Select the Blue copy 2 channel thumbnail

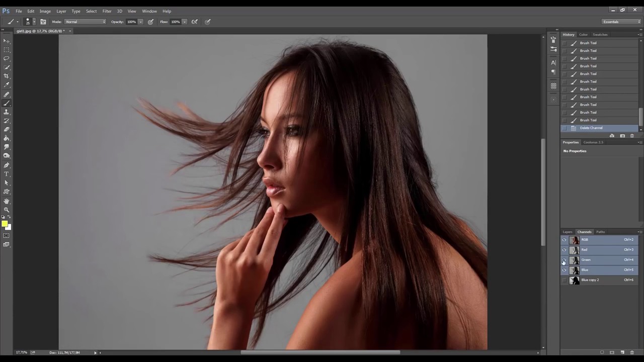coord(574,280)
